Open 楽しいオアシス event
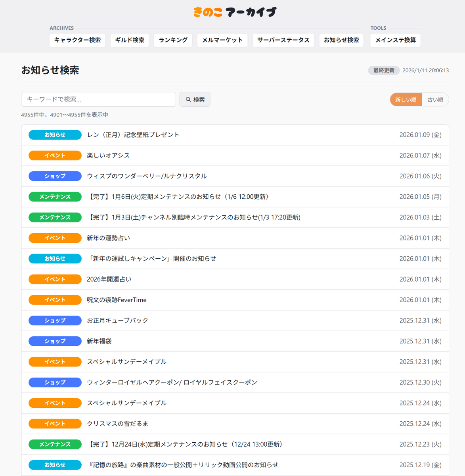The image size is (465, 476). pyautogui.click(x=235, y=155)
